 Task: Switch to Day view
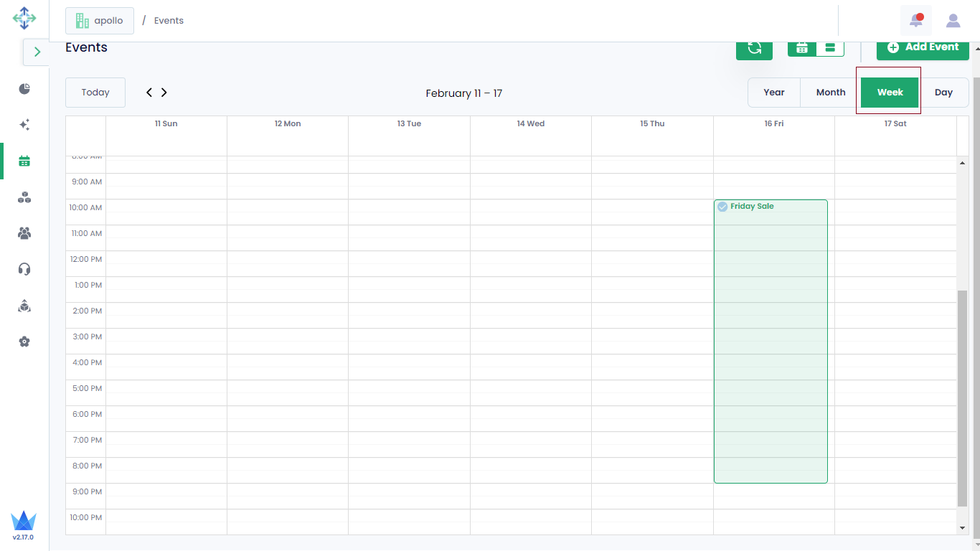click(943, 93)
